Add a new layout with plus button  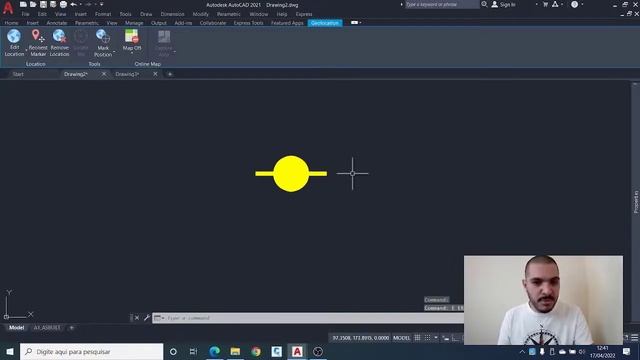[x=71, y=328]
